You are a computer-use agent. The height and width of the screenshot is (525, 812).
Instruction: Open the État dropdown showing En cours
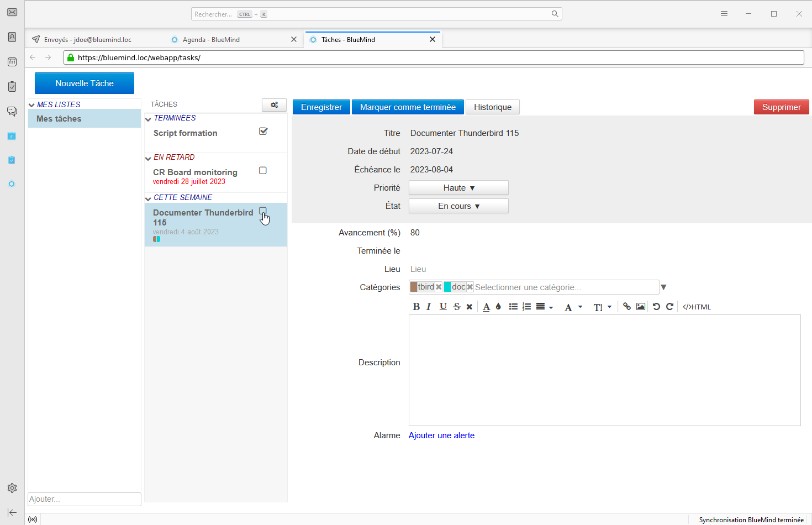click(x=458, y=206)
